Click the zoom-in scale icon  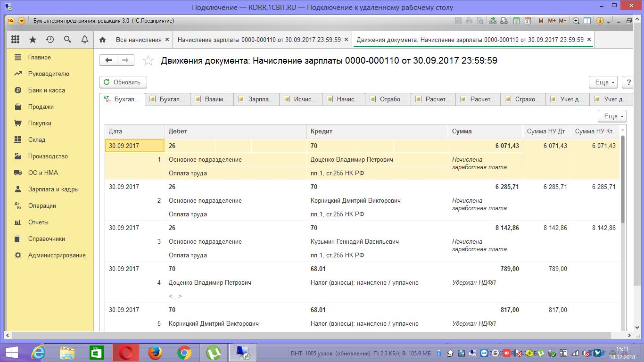click(576, 21)
